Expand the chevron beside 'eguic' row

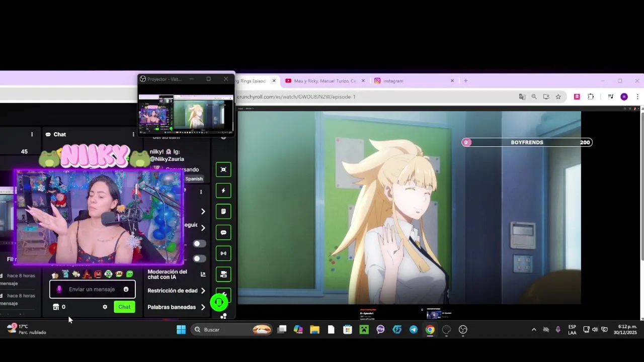tap(203, 228)
